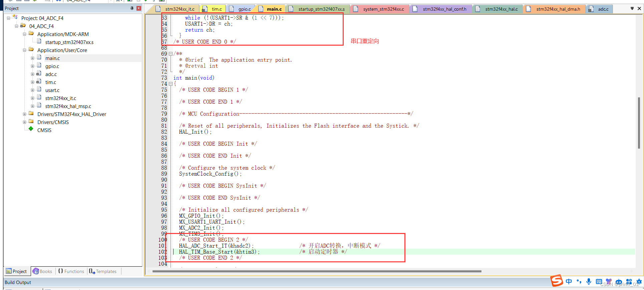Toggle Chinese punctuation mode in IME bar

pos(579,282)
